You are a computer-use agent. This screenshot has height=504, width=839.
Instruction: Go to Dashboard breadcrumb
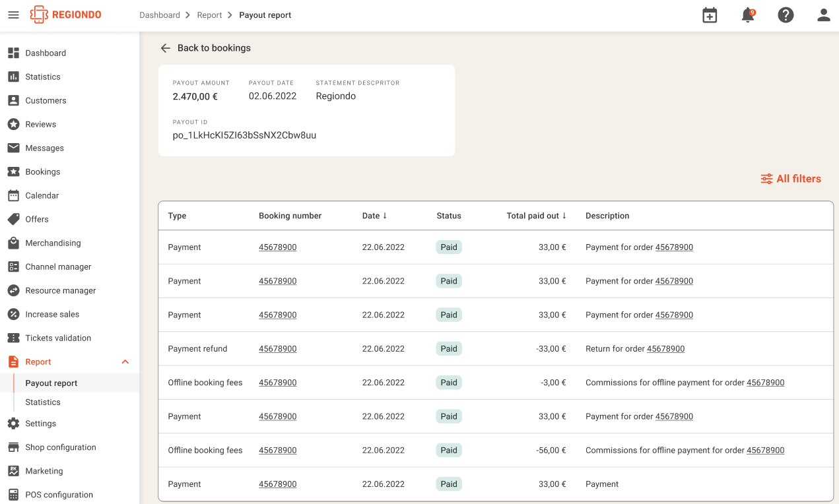(x=160, y=15)
